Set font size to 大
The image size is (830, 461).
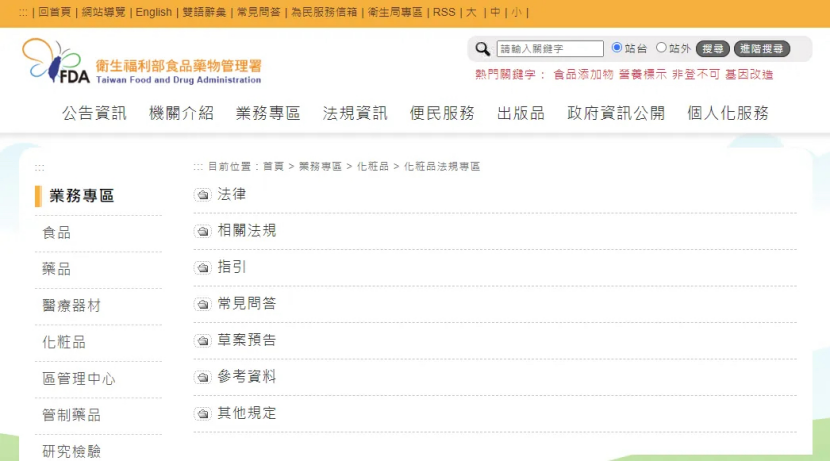(x=471, y=12)
